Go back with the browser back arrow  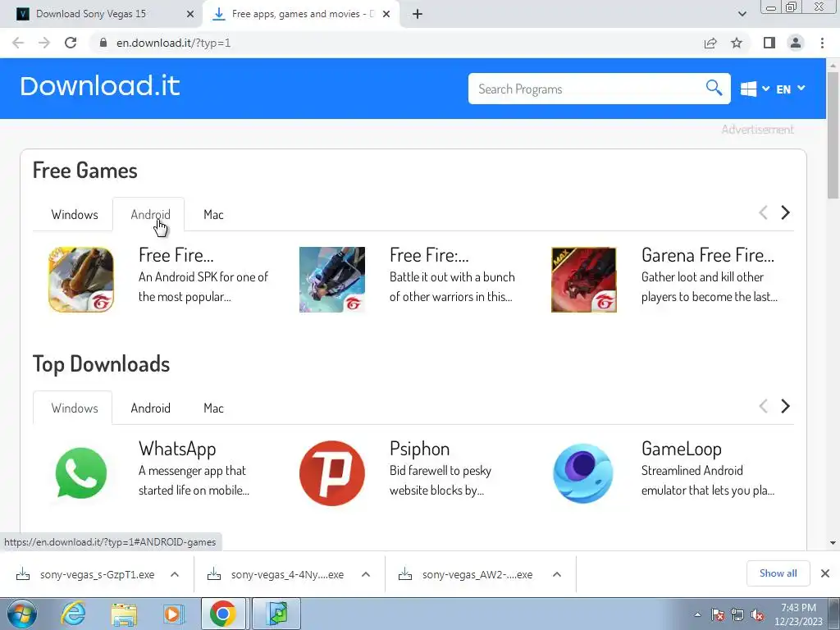point(18,43)
